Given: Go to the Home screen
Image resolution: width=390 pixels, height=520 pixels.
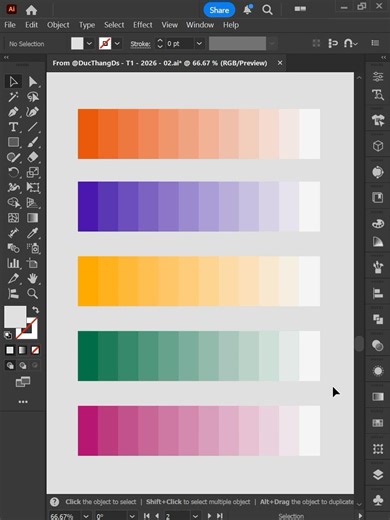Looking at the screenshot, I should click(x=31, y=10).
